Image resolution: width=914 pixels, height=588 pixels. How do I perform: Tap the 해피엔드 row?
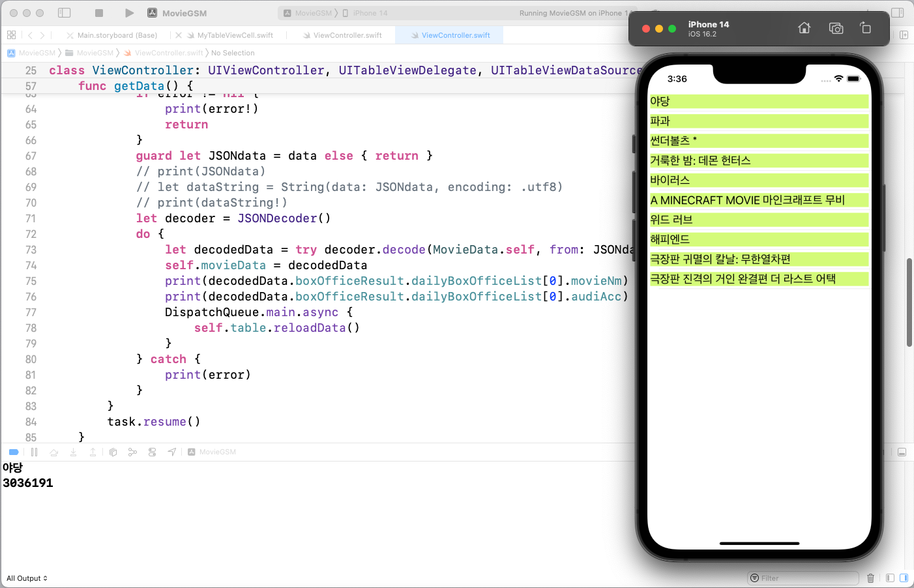point(759,239)
